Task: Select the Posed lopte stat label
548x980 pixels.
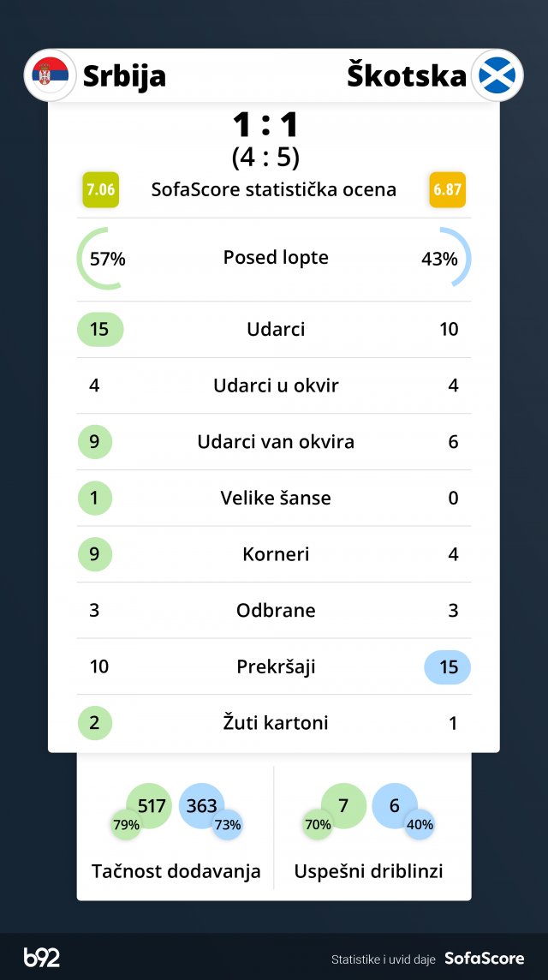Action: pyautogui.click(x=276, y=258)
